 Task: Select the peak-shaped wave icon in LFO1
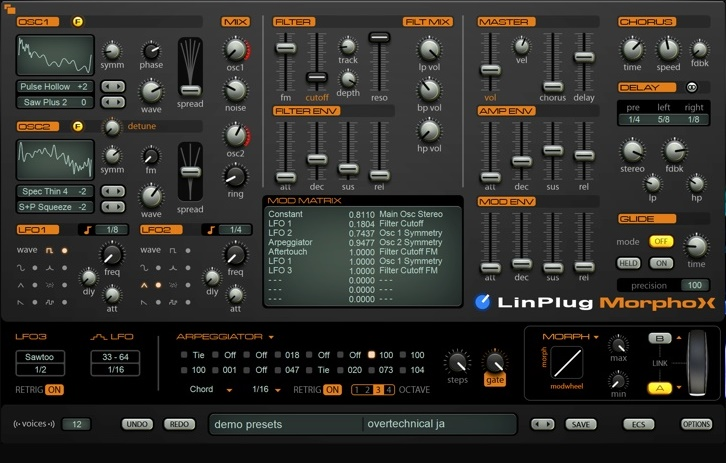click(x=50, y=268)
